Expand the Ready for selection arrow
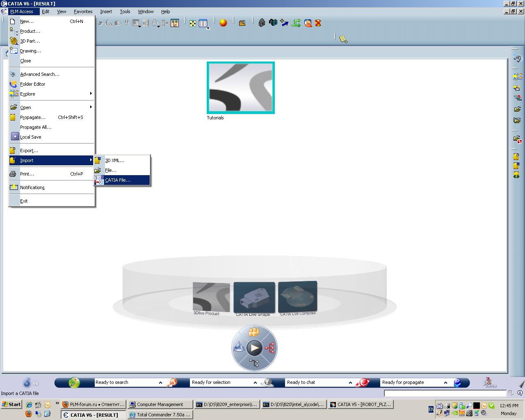 [x=255, y=383]
